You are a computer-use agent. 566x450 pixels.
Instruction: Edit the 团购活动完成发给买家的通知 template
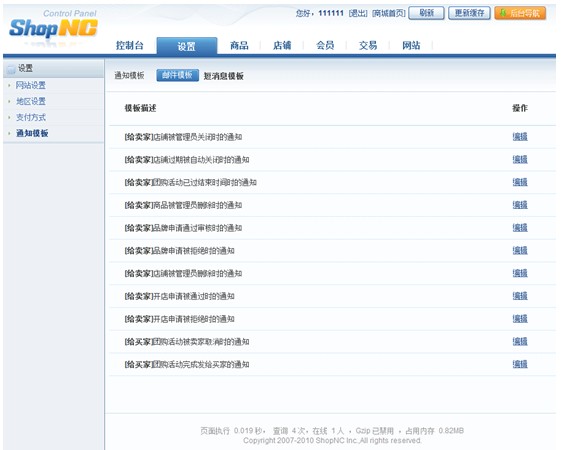(520, 364)
